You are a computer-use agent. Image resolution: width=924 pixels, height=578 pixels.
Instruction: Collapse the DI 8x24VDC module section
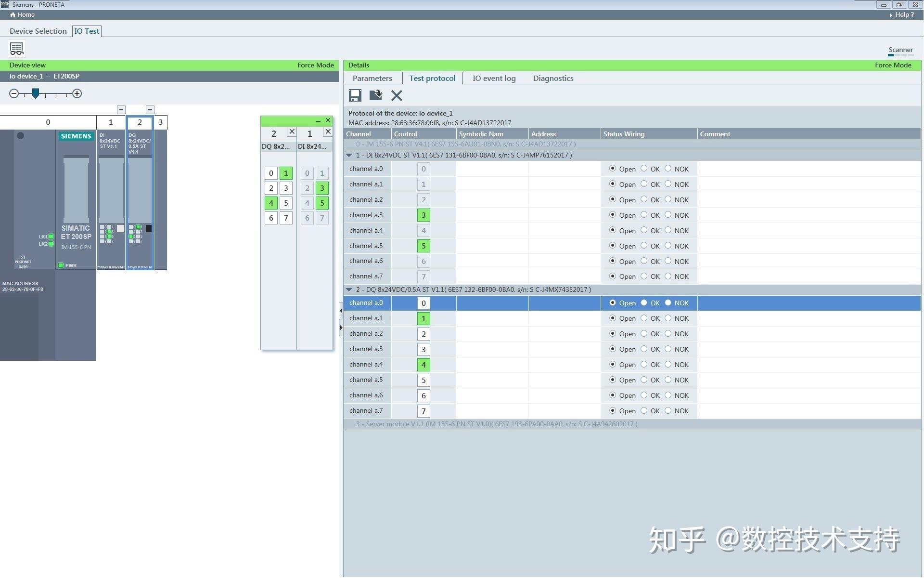pyautogui.click(x=349, y=155)
